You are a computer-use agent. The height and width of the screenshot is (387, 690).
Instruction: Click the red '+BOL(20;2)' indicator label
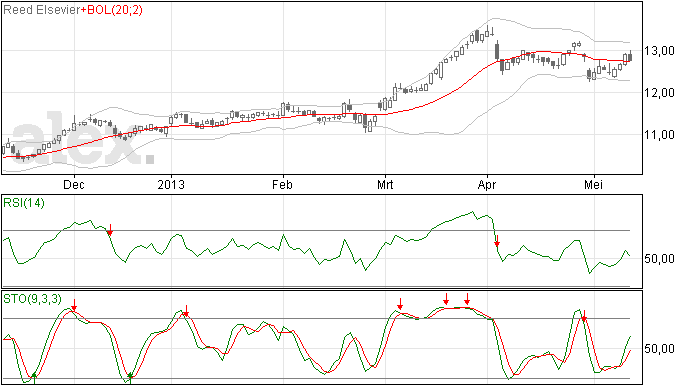(112, 10)
